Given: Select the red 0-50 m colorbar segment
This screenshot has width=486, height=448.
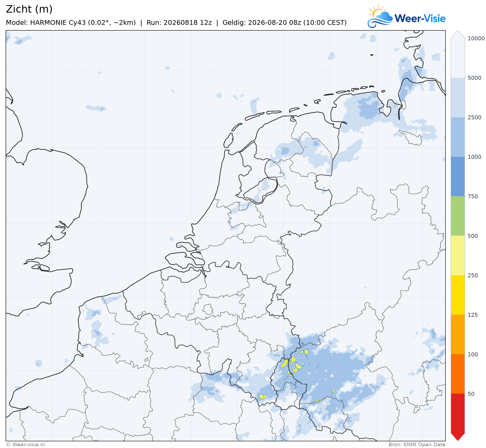Looking at the screenshot, I should click(458, 413).
